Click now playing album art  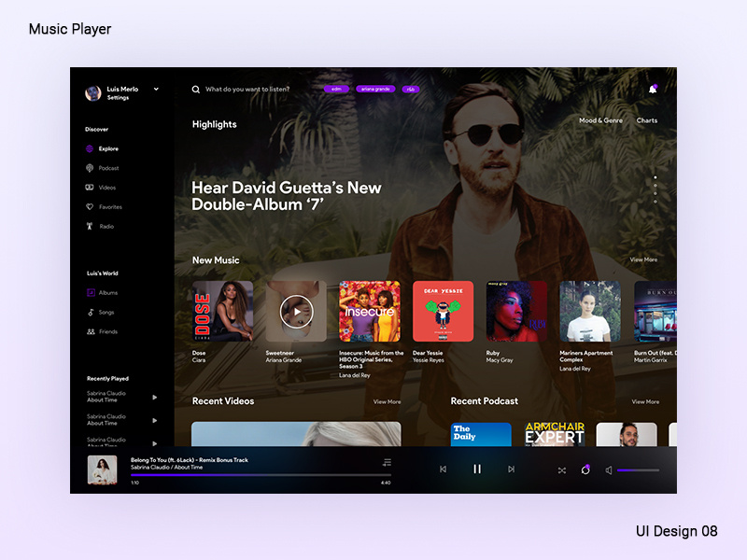click(x=102, y=470)
